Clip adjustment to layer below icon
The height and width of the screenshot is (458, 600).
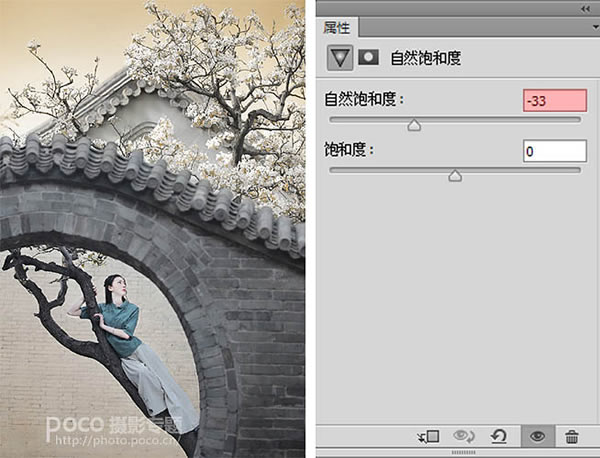coord(428,437)
